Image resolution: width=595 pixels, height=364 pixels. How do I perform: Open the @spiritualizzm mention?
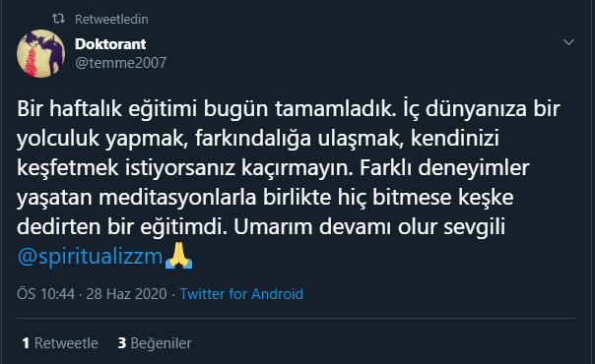[x=90, y=257]
